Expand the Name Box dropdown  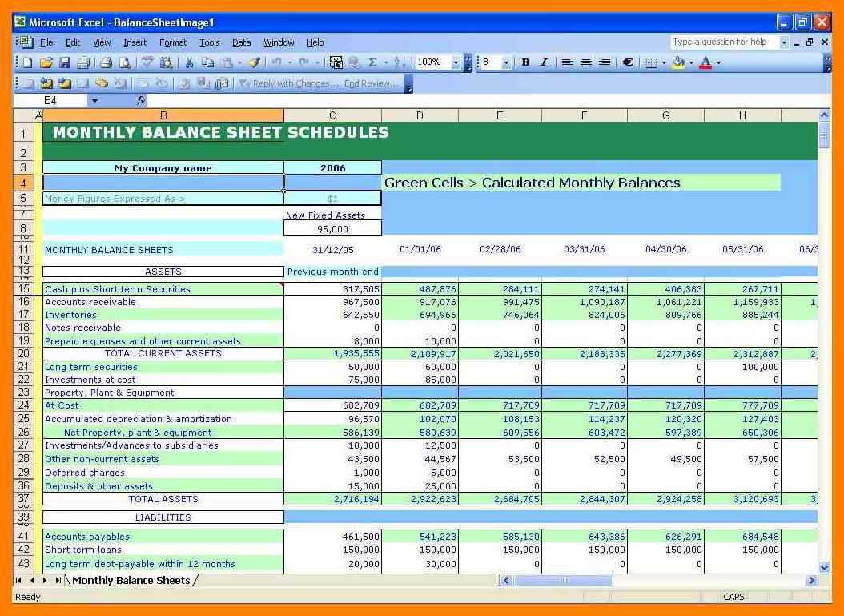[x=94, y=101]
